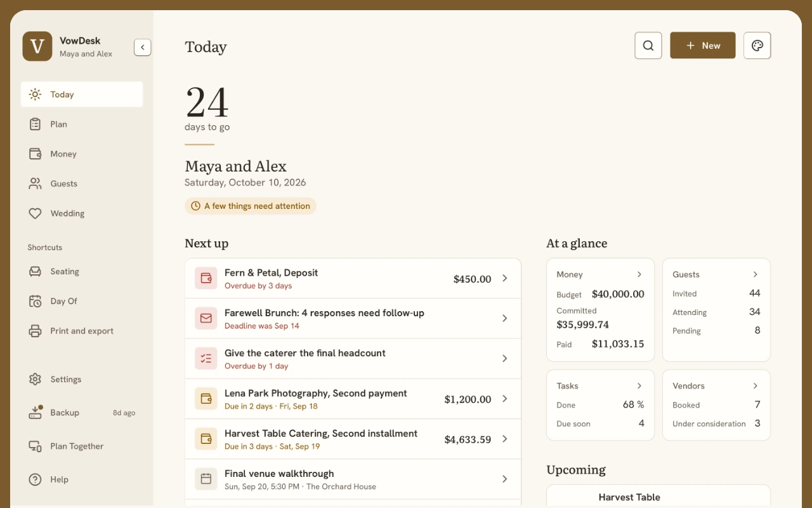Click the wallet icon beside Lena Park Photography
Viewport: 812px width, 508px height.
(x=206, y=399)
